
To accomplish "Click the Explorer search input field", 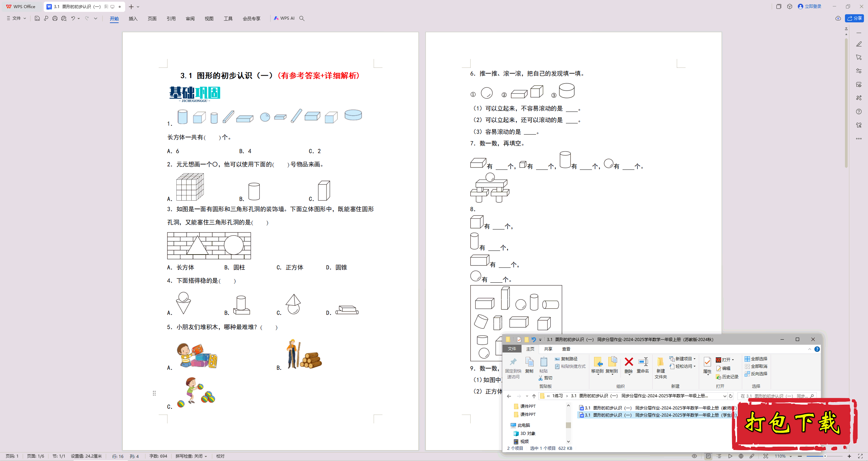I will [776, 396].
